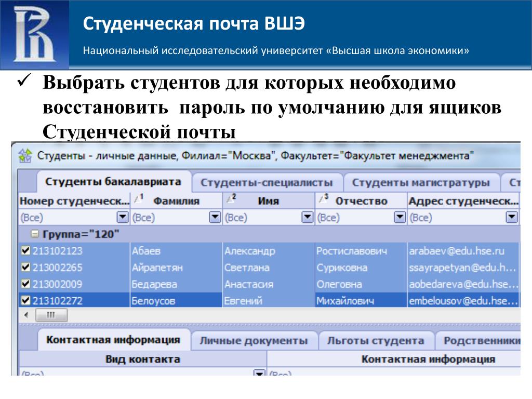The image size is (532, 399).
Task: Open the Родственники tab
Action: click(x=478, y=341)
